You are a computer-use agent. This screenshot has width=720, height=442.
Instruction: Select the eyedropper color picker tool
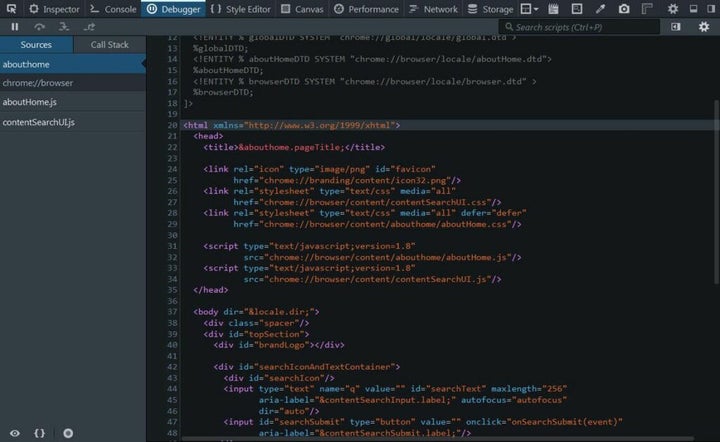point(601,9)
